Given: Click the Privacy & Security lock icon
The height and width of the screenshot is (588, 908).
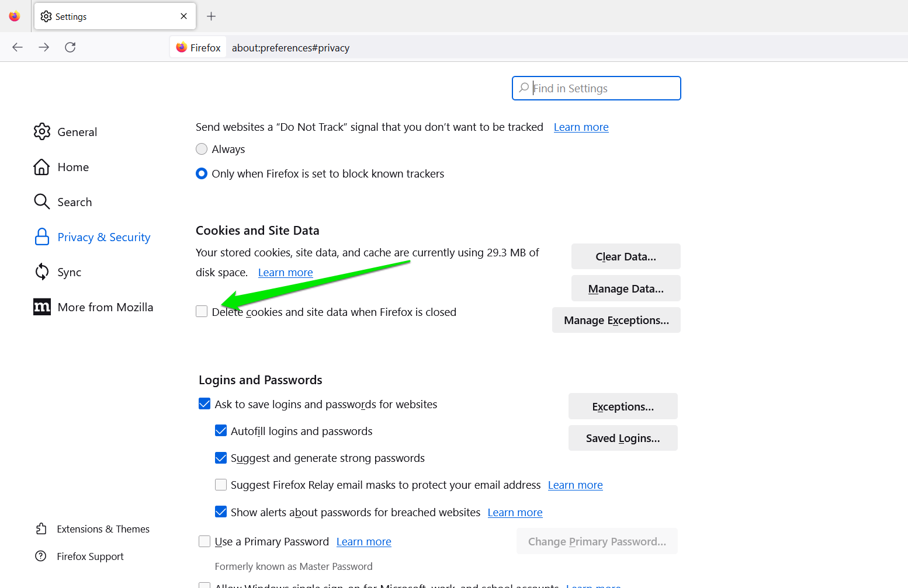Looking at the screenshot, I should (x=42, y=237).
